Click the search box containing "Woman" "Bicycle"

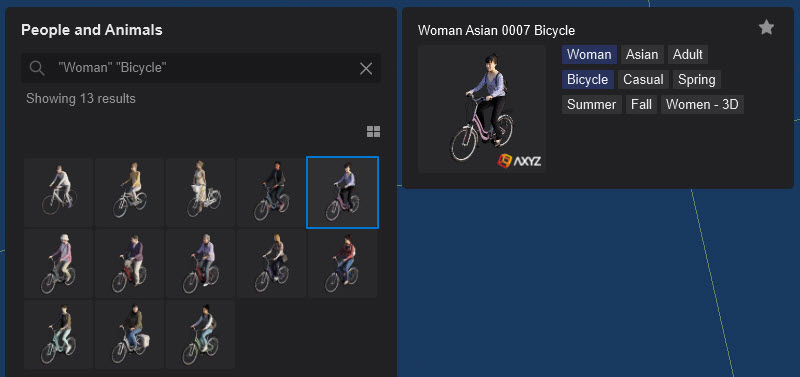201,68
